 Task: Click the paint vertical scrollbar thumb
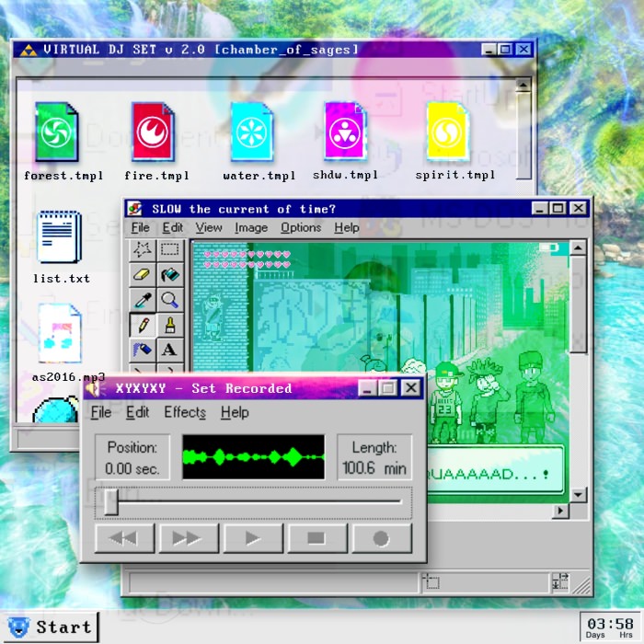(x=578, y=305)
